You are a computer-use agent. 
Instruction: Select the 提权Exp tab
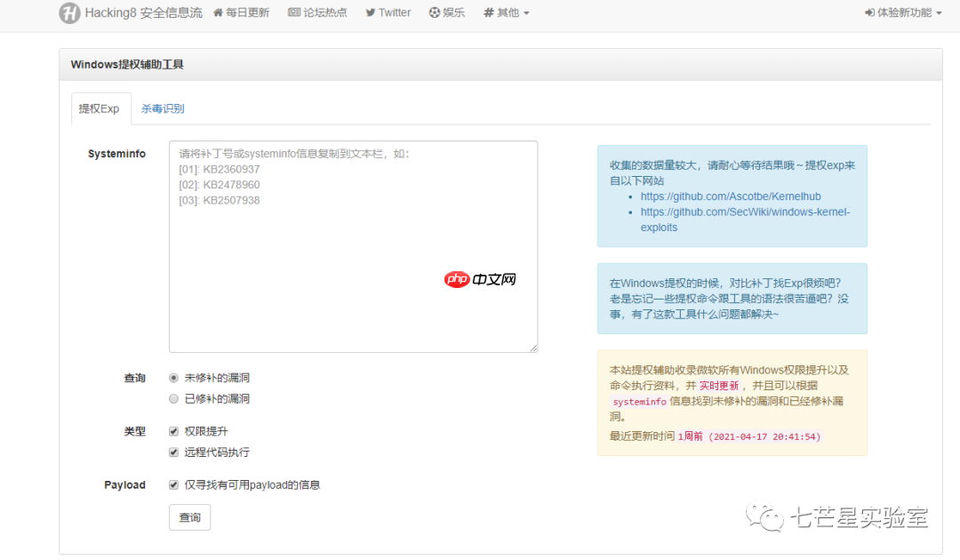click(x=100, y=108)
